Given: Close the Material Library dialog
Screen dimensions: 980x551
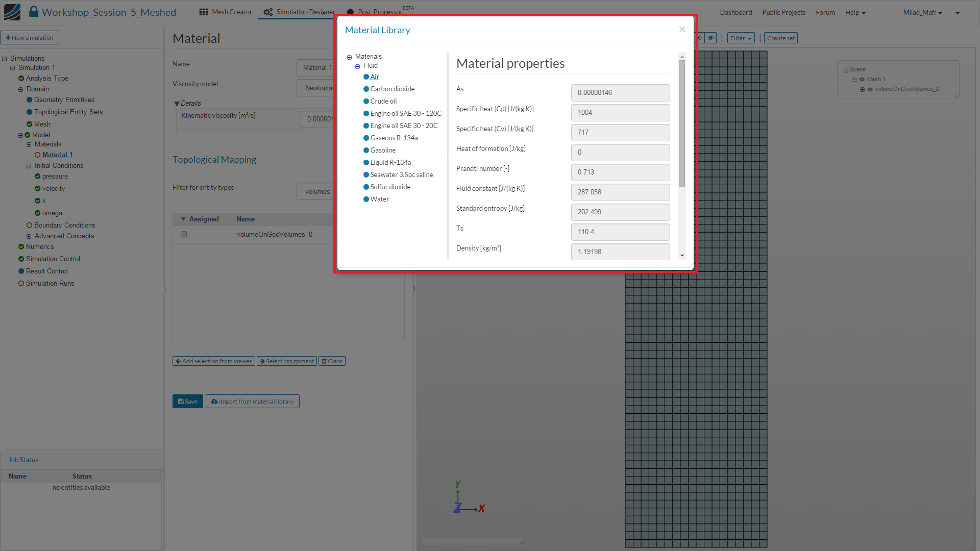Looking at the screenshot, I should tap(682, 30).
